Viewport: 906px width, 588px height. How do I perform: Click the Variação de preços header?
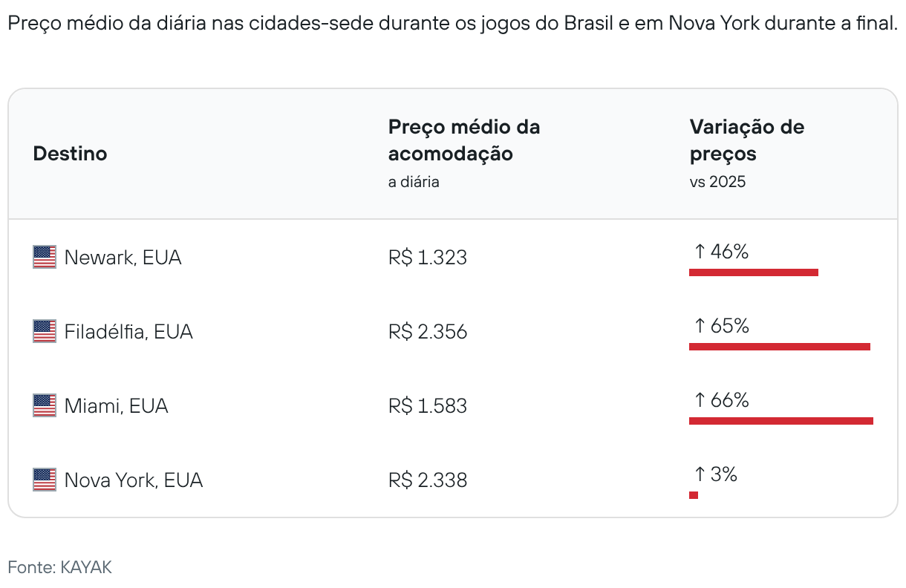click(x=746, y=140)
